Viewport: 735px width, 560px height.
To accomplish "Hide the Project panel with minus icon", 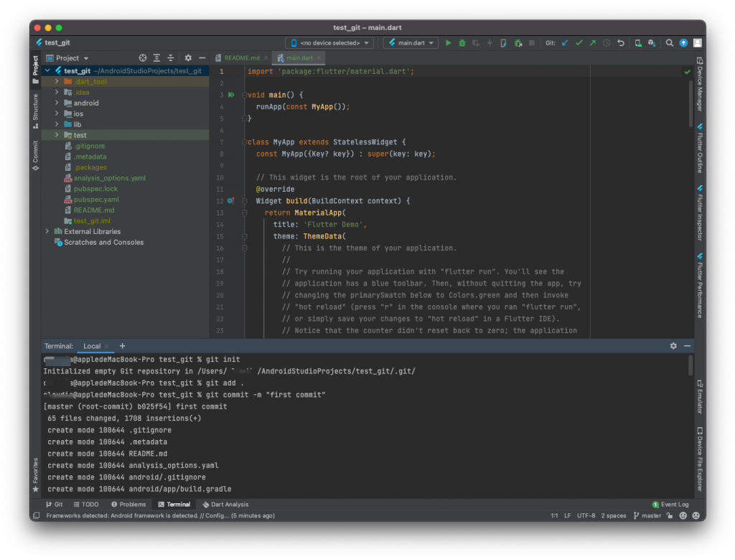I will 202,57.
